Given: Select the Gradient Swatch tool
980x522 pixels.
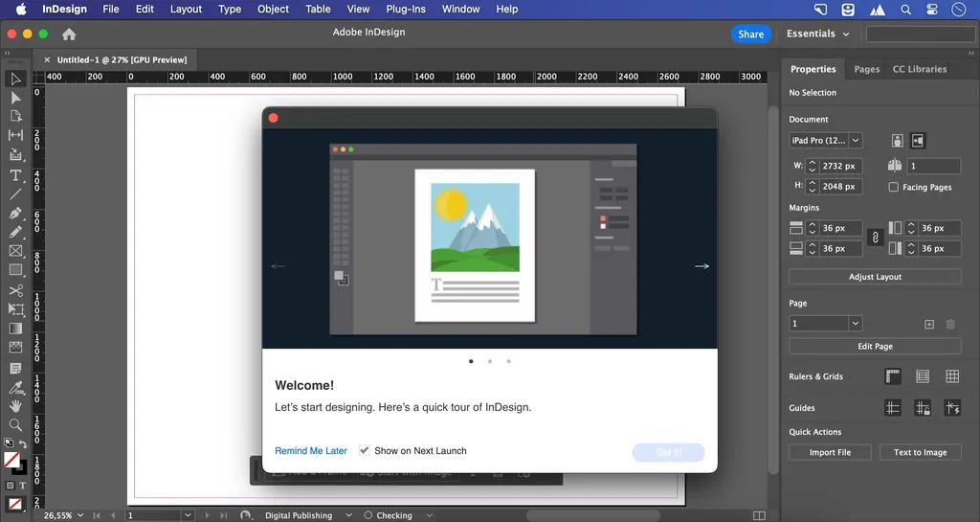Looking at the screenshot, I should (x=15, y=329).
